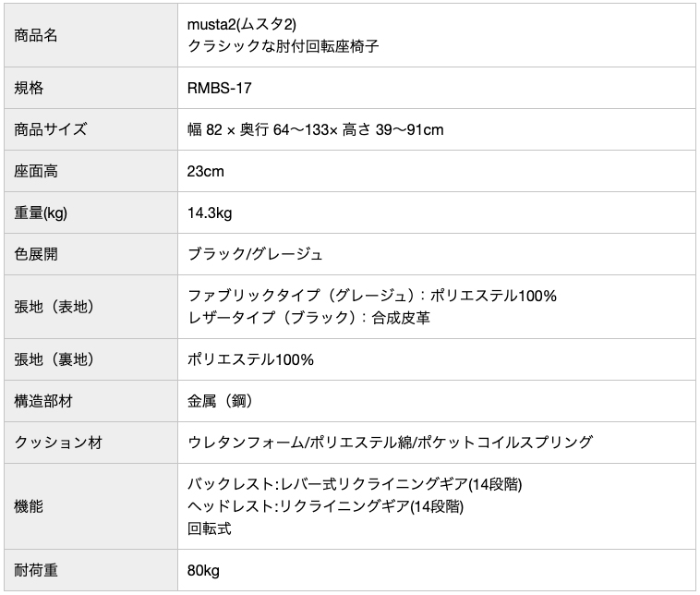This screenshot has width=700, height=595.
Task: Select the 23cm seat height value
Action: pos(206,171)
